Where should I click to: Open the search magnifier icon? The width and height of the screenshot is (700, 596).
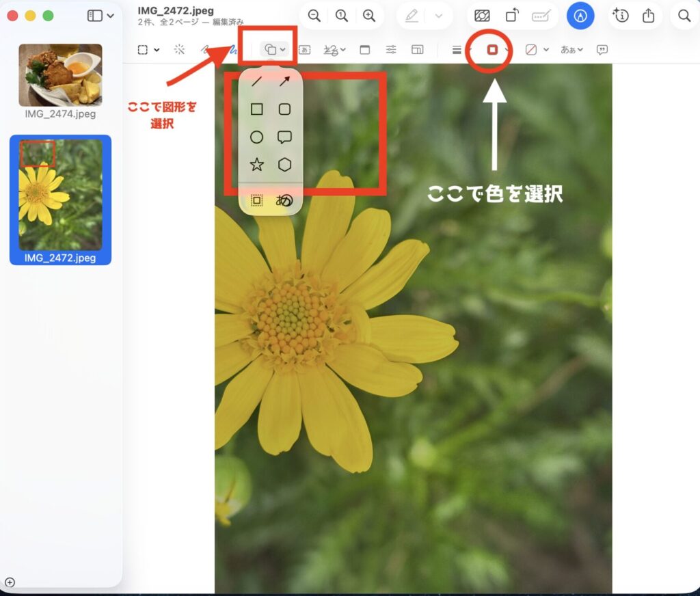point(684,16)
